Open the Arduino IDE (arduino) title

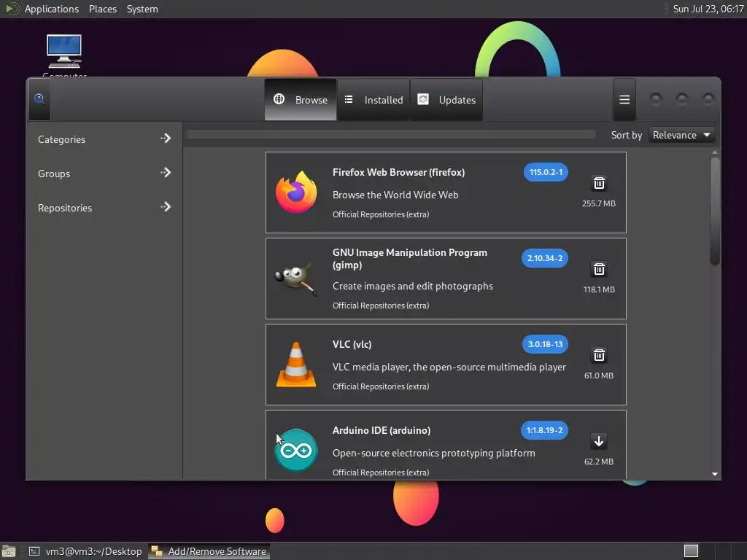click(x=382, y=430)
